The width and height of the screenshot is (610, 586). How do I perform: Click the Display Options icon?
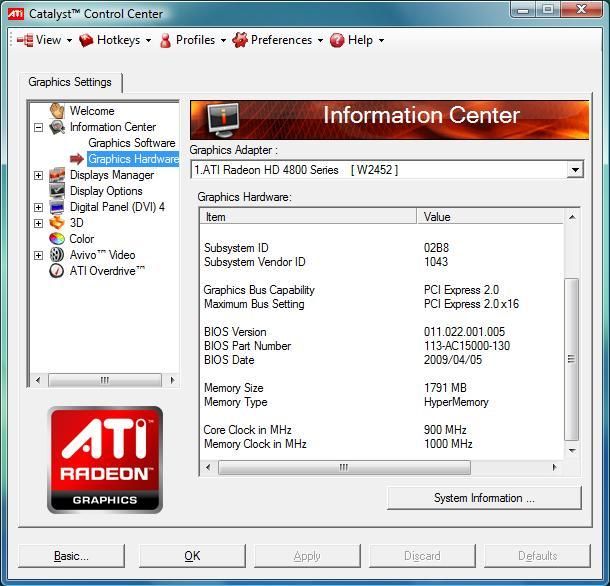tap(57, 191)
